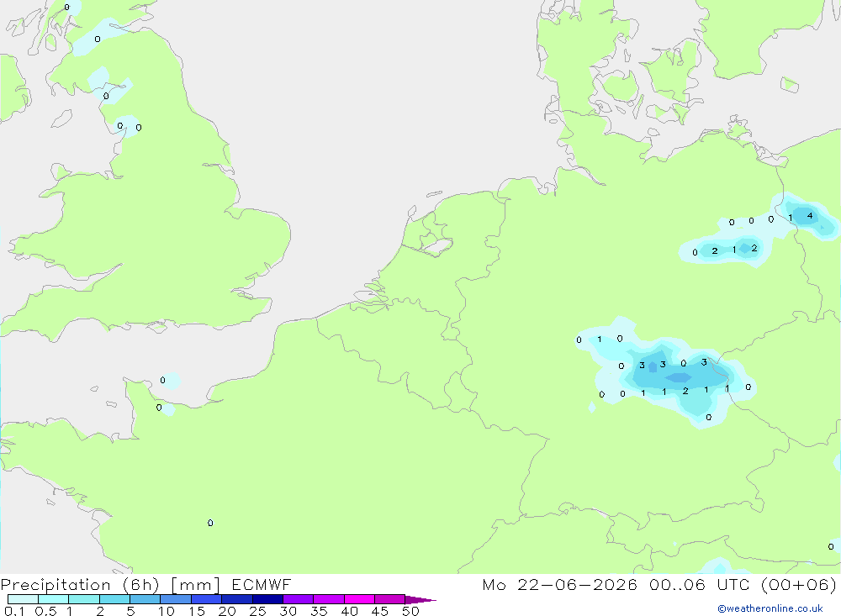This screenshot has height=616, width=841.
Task: Click the 20–25 mm legend color swatch
Action: (237, 599)
